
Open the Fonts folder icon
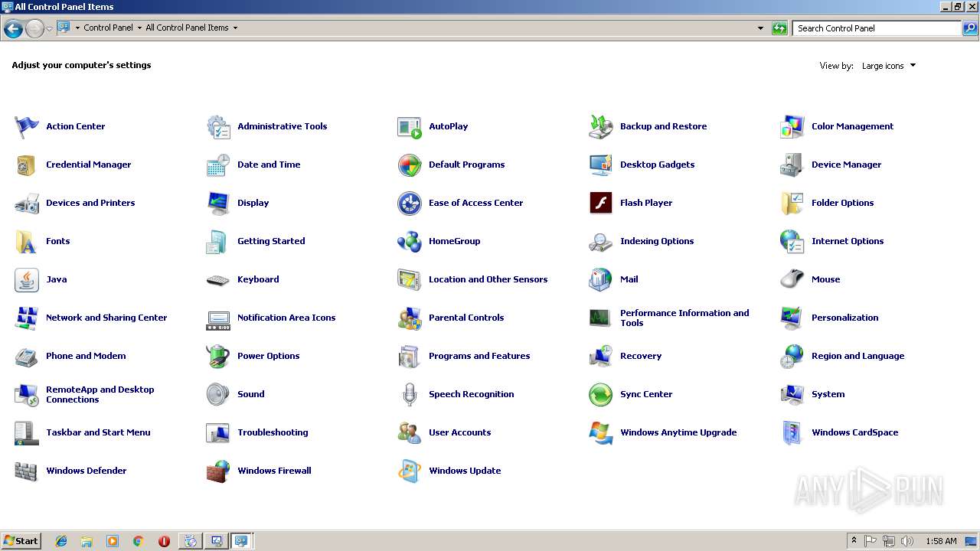click(x=27, y=242)
